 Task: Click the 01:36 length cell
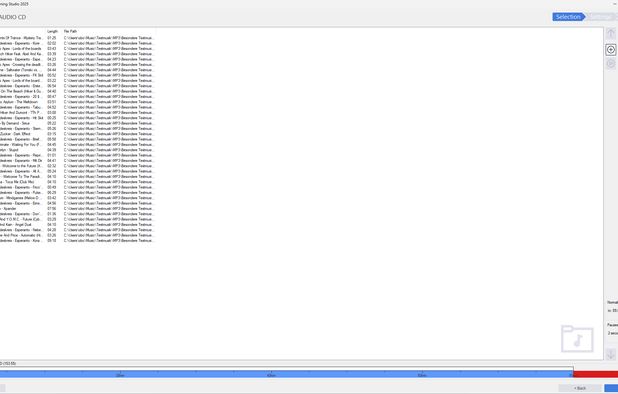[52, 214]
